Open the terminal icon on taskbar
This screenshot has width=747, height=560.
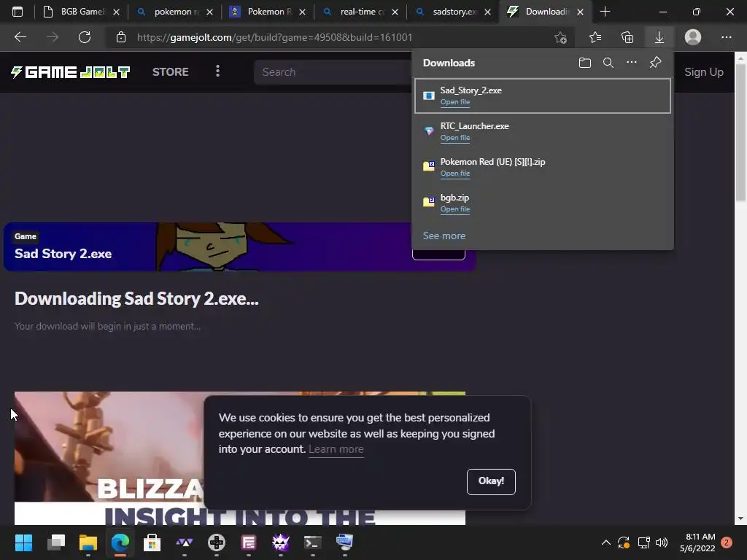click(x=312, y=542)
